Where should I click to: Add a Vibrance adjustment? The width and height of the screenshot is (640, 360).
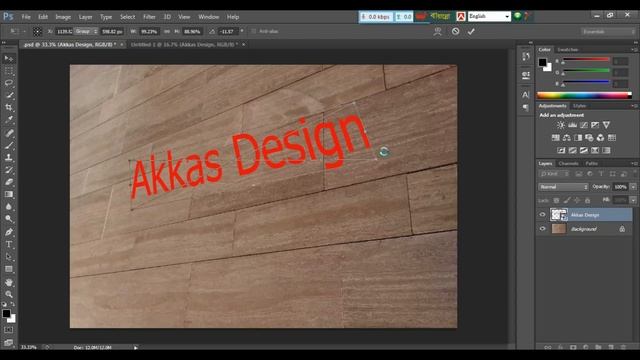[x=607, y=125]
